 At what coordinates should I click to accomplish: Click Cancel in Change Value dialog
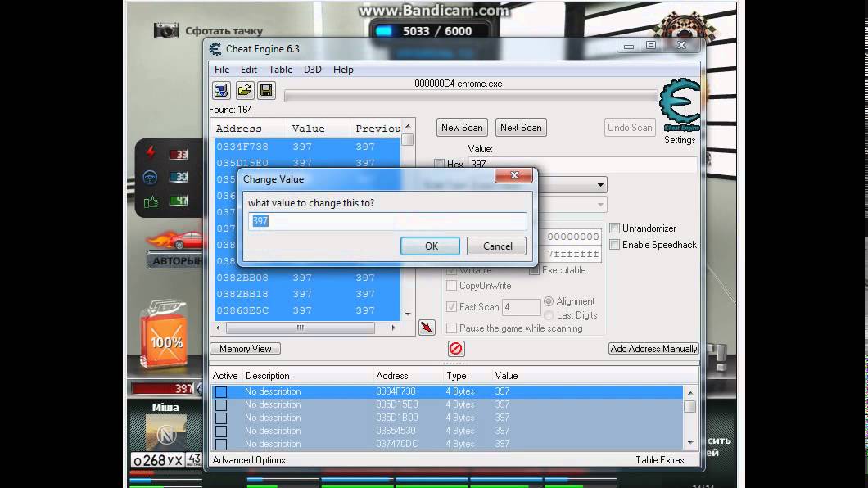coord(496,246)
